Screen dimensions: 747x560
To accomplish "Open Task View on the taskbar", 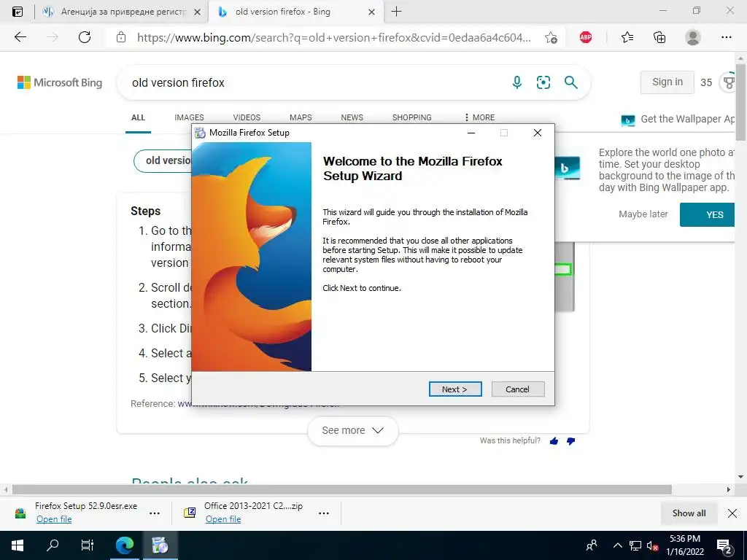I will [88, 545].
